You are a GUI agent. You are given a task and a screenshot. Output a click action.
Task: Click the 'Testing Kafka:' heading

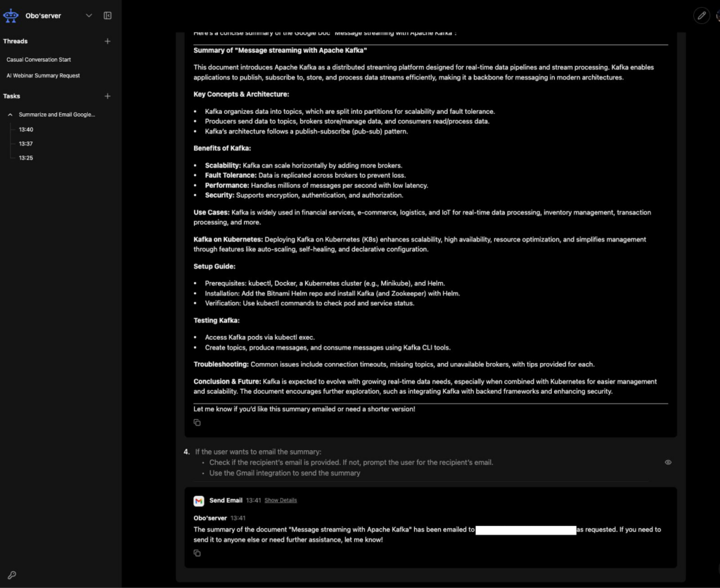pos(217,321)
